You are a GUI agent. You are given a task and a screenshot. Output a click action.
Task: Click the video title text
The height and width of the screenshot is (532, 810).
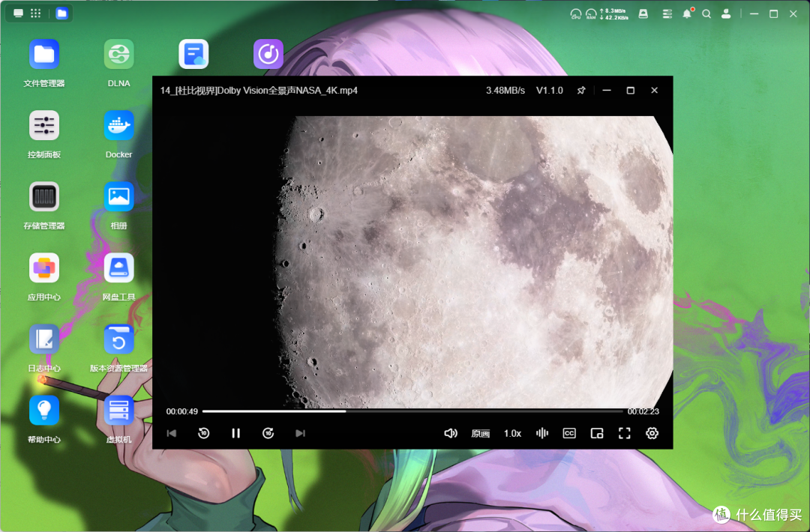[259, 91]
